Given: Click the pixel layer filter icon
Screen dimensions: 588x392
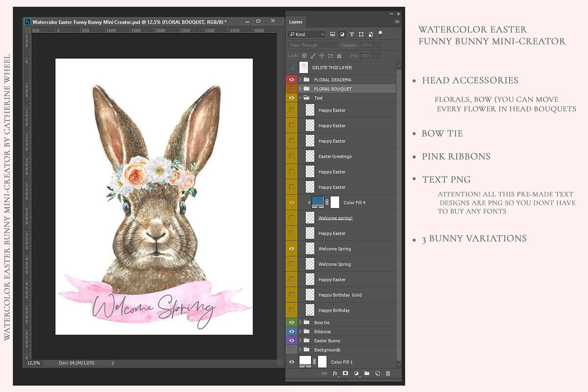Looking at the screenshot, I should pyautogui.click(x=332, y=34).
